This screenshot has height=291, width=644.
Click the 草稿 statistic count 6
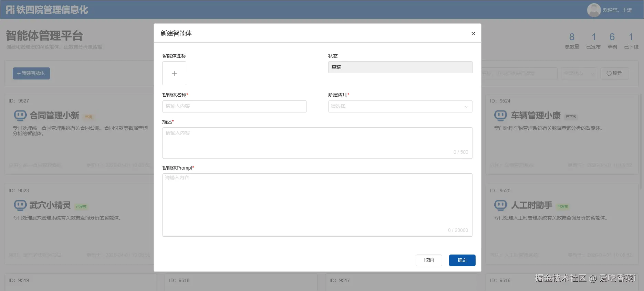point(612,37)
